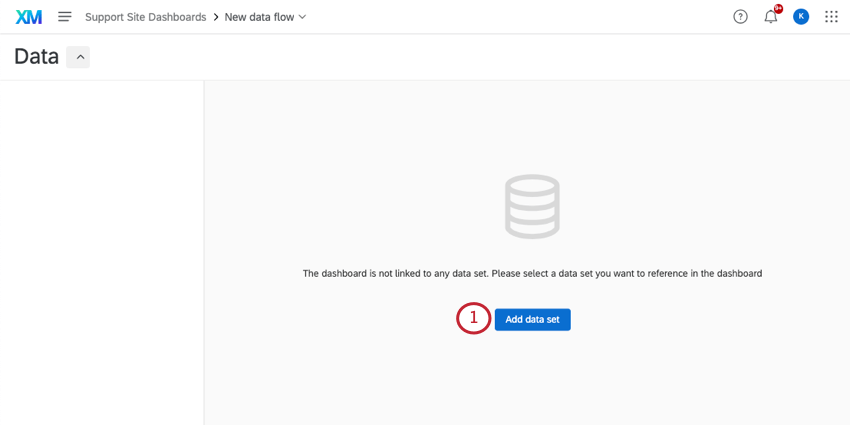Click Add data set button

pyautogui.click(x=532, y=319)
